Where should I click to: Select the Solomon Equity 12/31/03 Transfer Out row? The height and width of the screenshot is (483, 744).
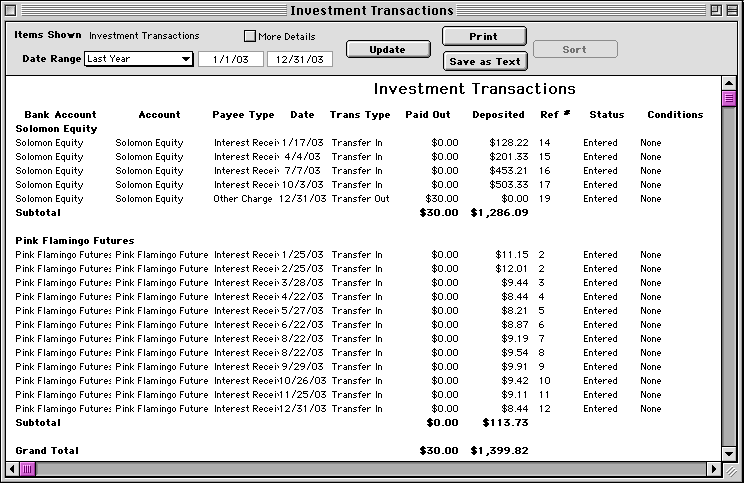pos(360,199)
